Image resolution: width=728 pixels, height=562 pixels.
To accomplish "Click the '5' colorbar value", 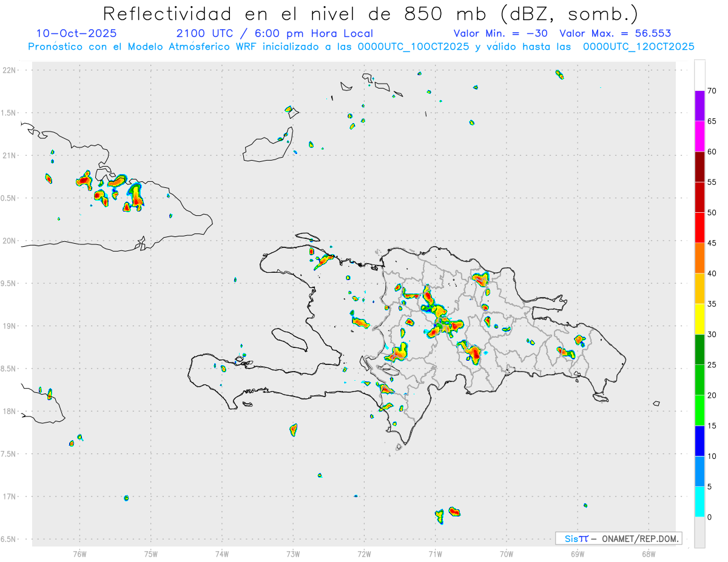I will tap(710, 487).
